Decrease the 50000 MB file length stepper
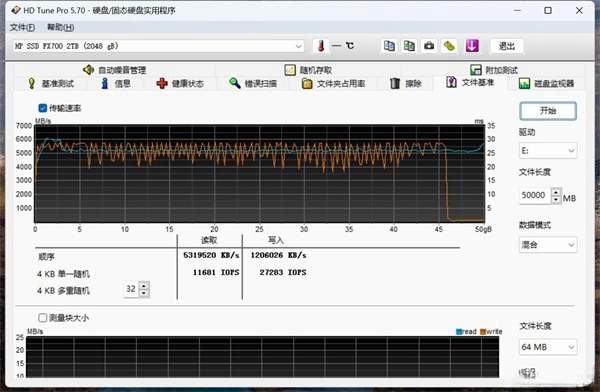600x392 pixels. point(556,199)
